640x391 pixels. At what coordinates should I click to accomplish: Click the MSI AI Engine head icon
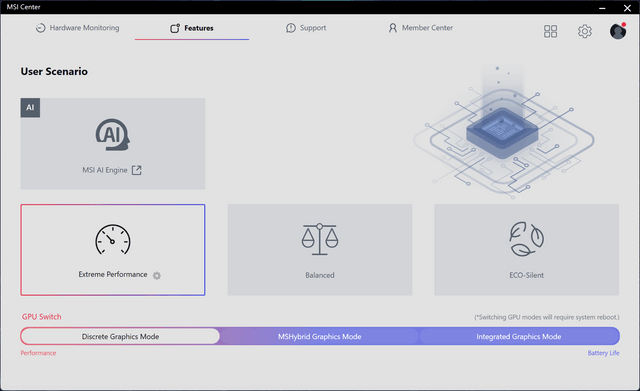click(113, 135)
